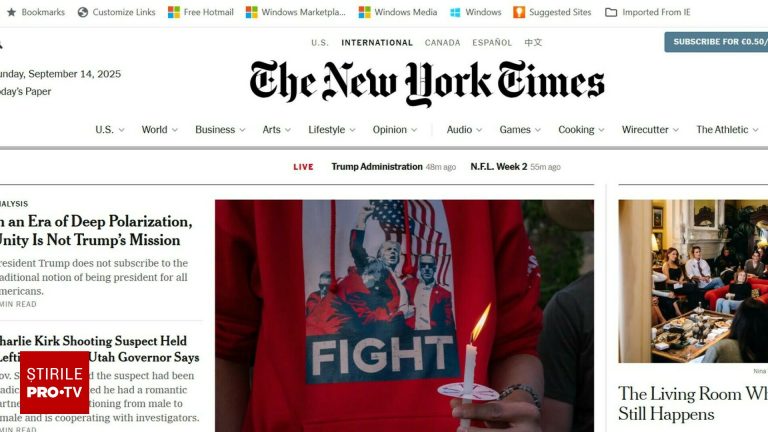Open the Windows logo bookmark icon
Screen dimensions: 768x432
click(x=455, y=12)
